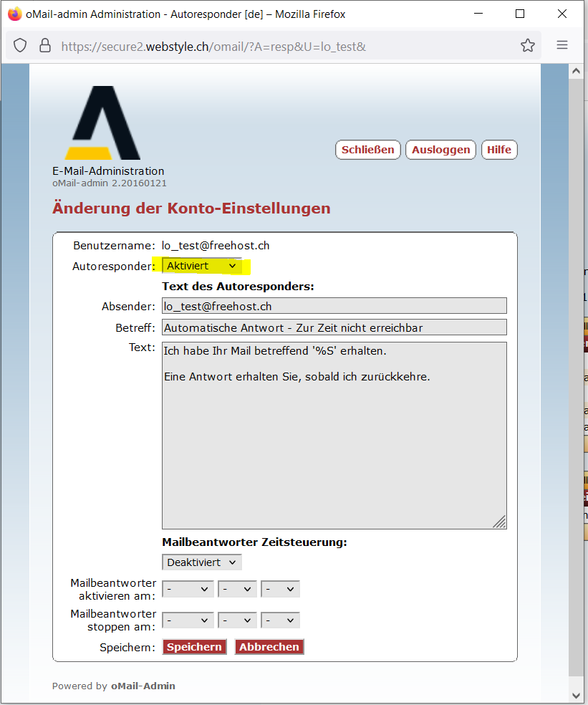
Task: Save settings with the Speichern button
Action: pos(194,647)
